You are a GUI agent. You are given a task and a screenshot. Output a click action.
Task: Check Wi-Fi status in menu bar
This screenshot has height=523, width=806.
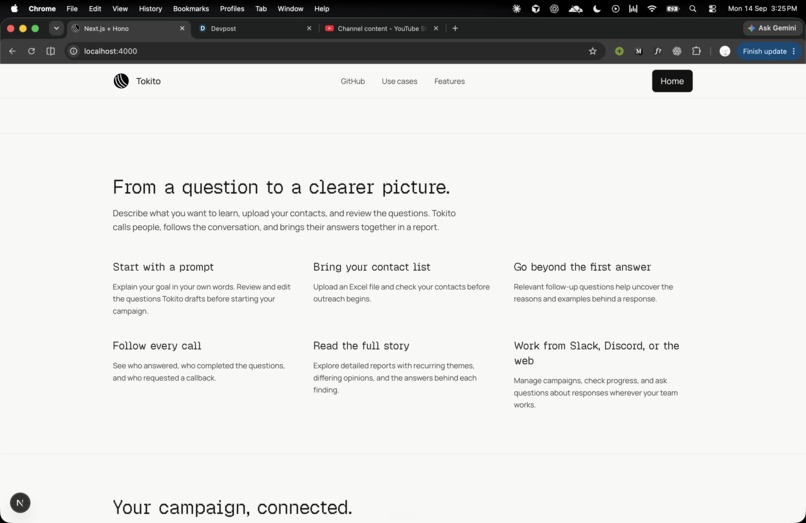click(x=652, y=9)
